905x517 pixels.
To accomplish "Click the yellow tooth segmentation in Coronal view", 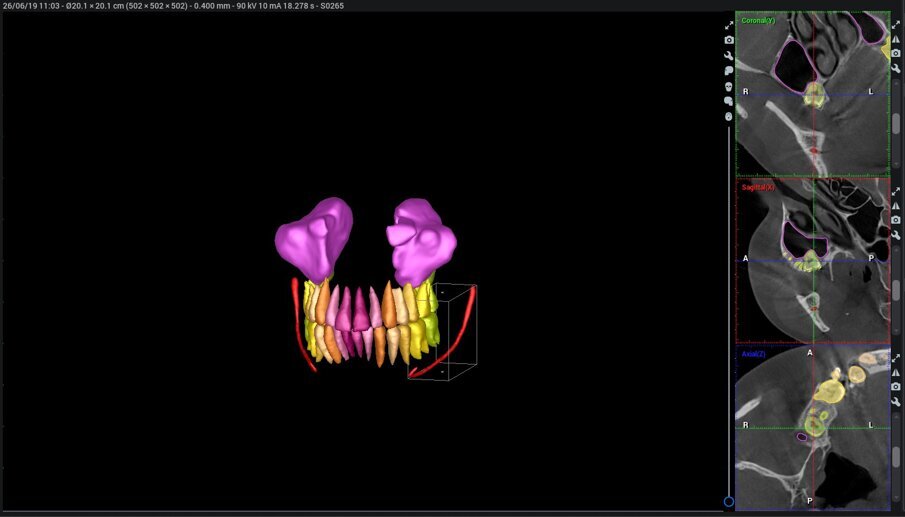I will click(x=814, y=95).
